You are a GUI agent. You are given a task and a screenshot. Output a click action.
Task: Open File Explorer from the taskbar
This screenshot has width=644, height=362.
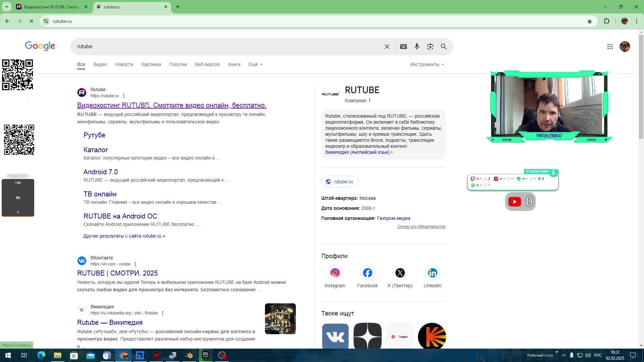pos(58,355)
